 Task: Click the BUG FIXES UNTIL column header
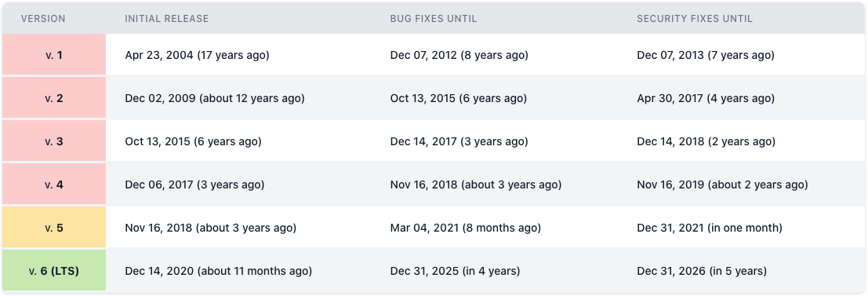pos(434,19)
